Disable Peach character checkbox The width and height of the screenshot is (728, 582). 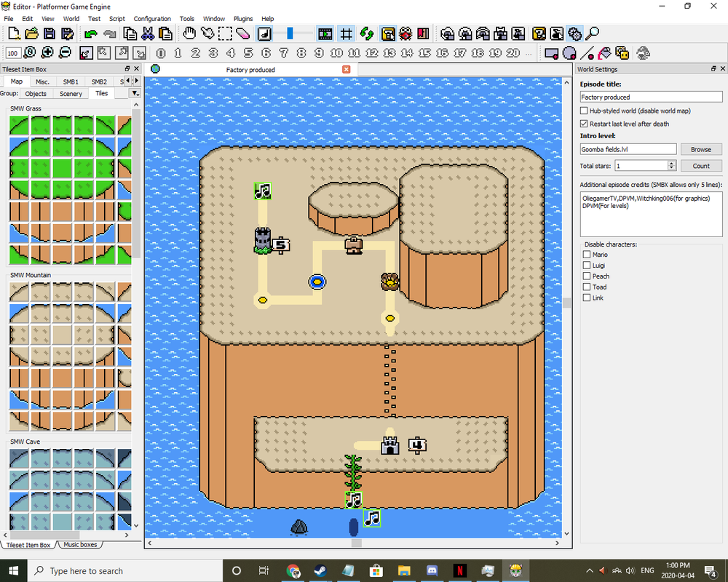586,276
